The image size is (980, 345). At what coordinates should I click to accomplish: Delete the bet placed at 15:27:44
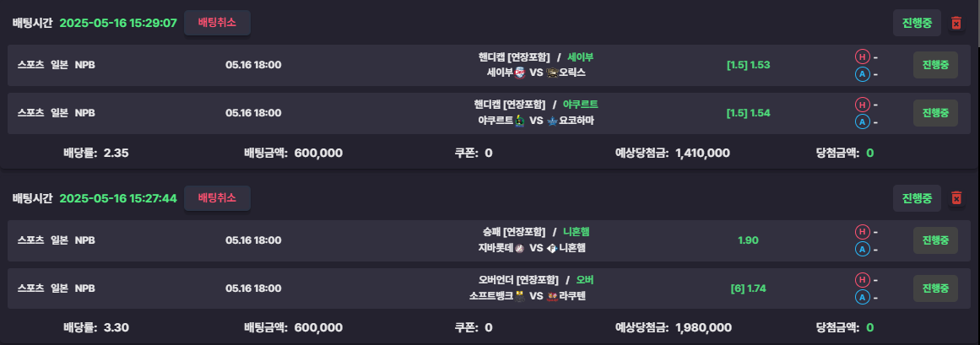click(956, 198)
